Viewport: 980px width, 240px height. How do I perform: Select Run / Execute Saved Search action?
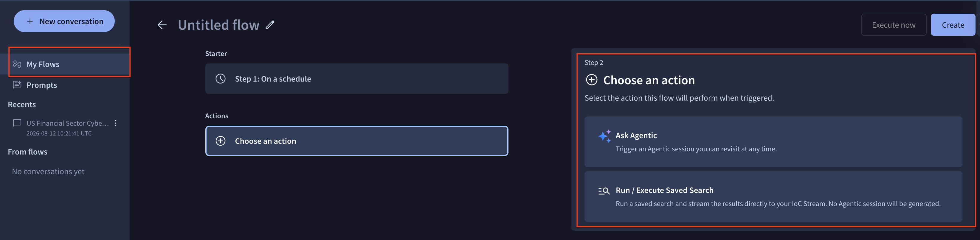[x=773, y=197]
